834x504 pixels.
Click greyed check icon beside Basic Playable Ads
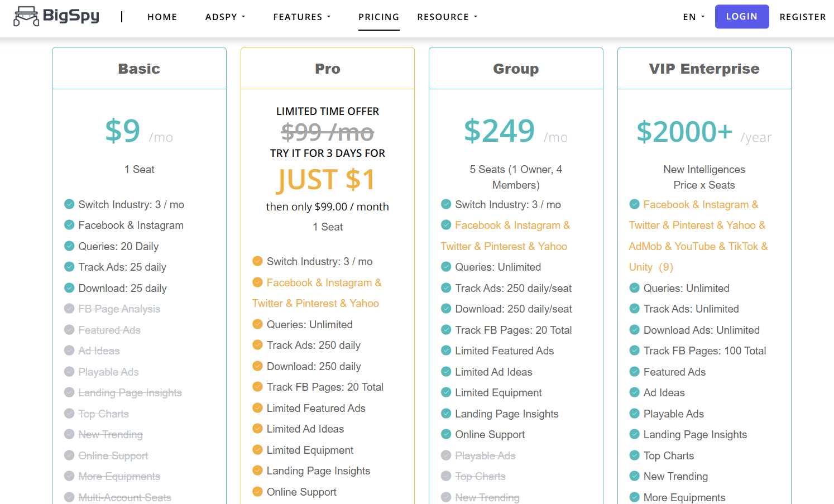pos(69,372)
